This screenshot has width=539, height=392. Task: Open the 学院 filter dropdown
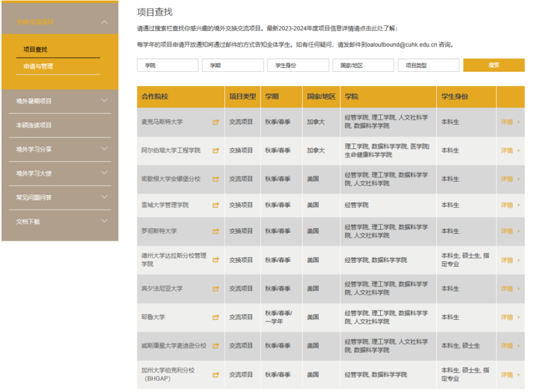tap(168, 65)
